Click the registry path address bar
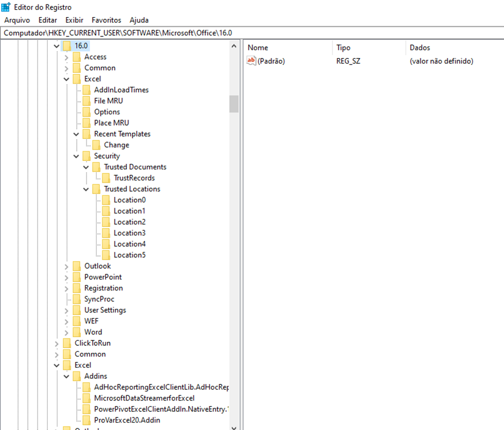 252,33
